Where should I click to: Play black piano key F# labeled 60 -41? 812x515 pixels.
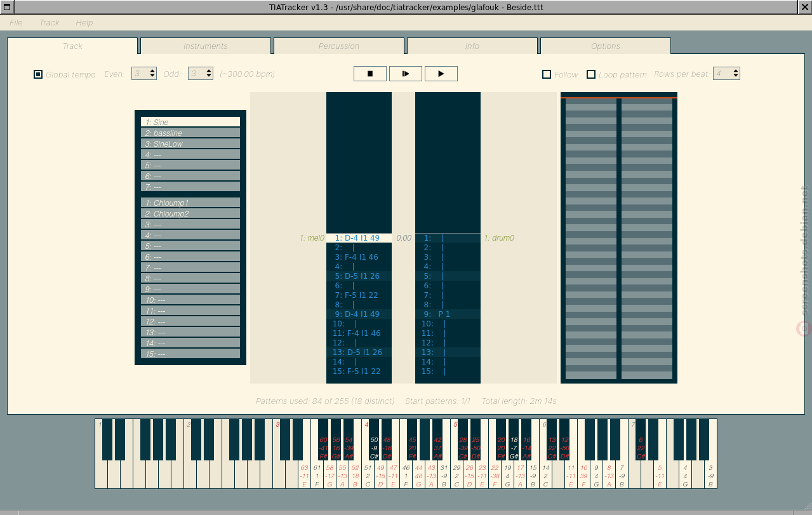coord(323,439)
